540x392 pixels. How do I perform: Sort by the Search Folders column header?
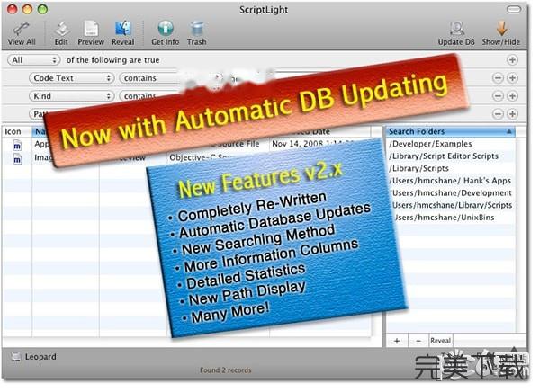pos(450,131)
